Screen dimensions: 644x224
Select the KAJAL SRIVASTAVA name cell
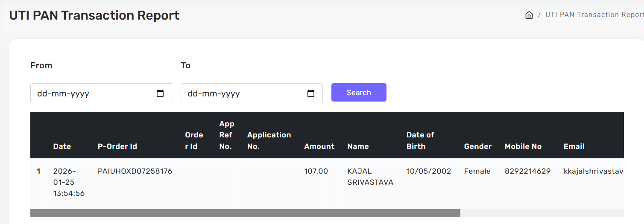coord(370,177)
